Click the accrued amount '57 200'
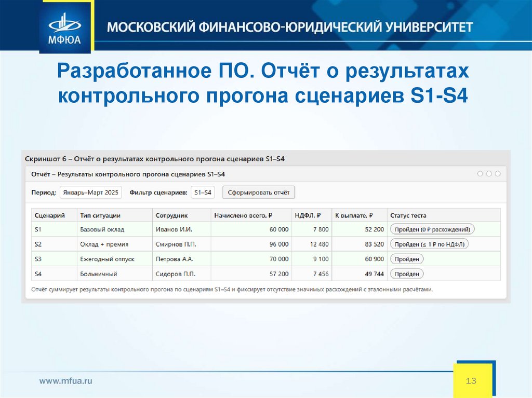 (x=279, y=274)
